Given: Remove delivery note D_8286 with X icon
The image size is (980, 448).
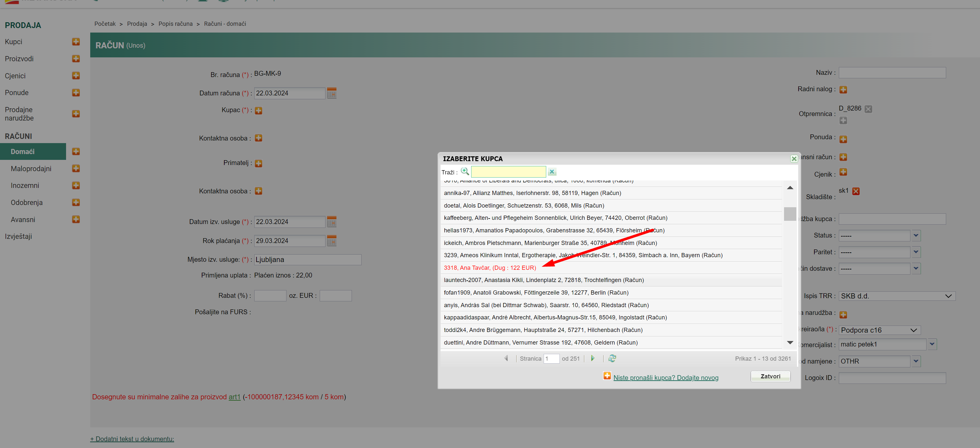Looking at the screenshot, I should (868, 109).
